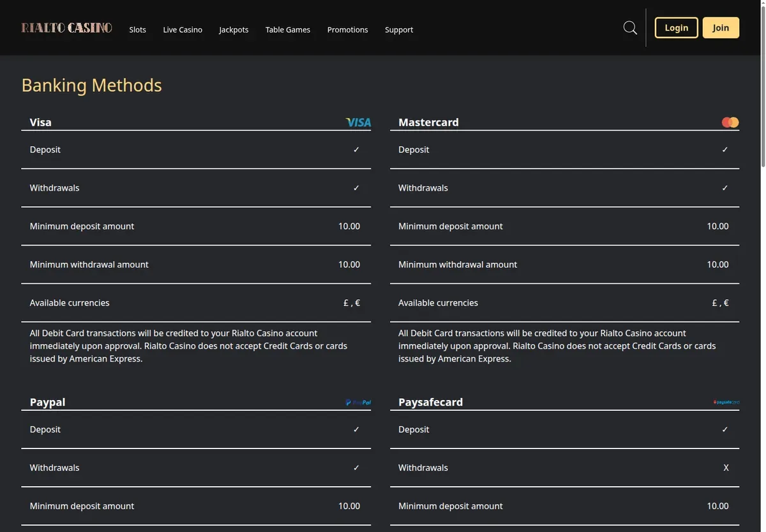Click Visa "Withdrawals" row label
The width and height of the screenshot is (766, 532).
coord(55,188)
